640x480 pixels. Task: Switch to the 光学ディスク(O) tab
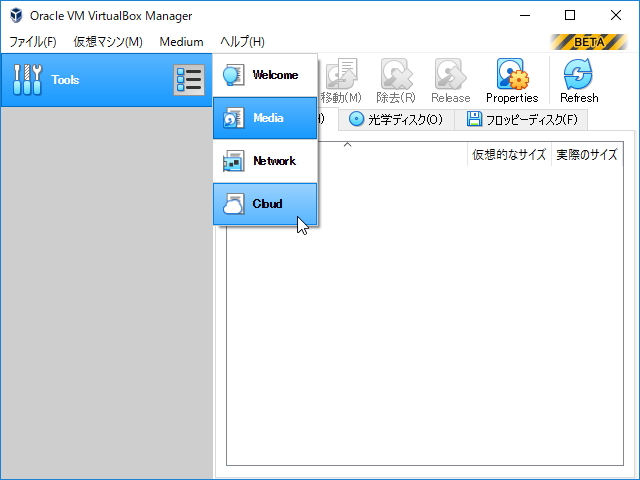pyautogui.click(x=396, y=120)
